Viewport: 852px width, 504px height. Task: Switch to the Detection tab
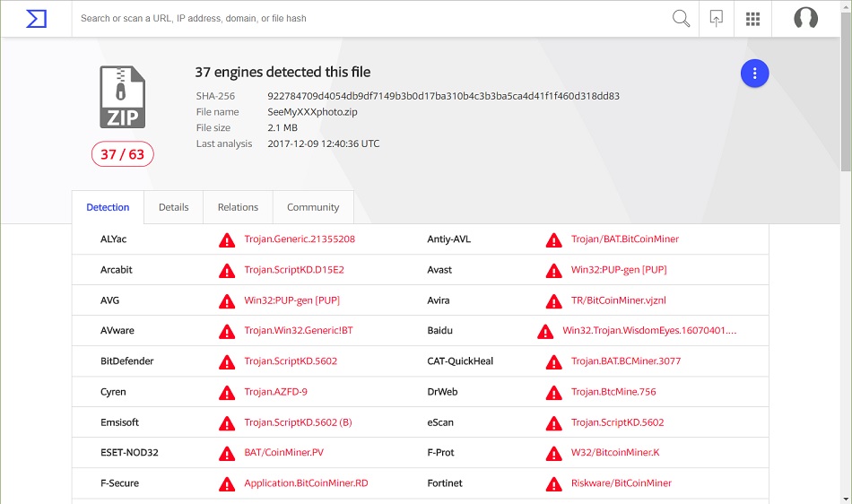[108, 207]
